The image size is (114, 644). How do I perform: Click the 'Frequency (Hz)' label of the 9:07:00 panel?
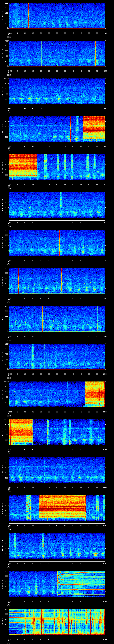[3, 281]
